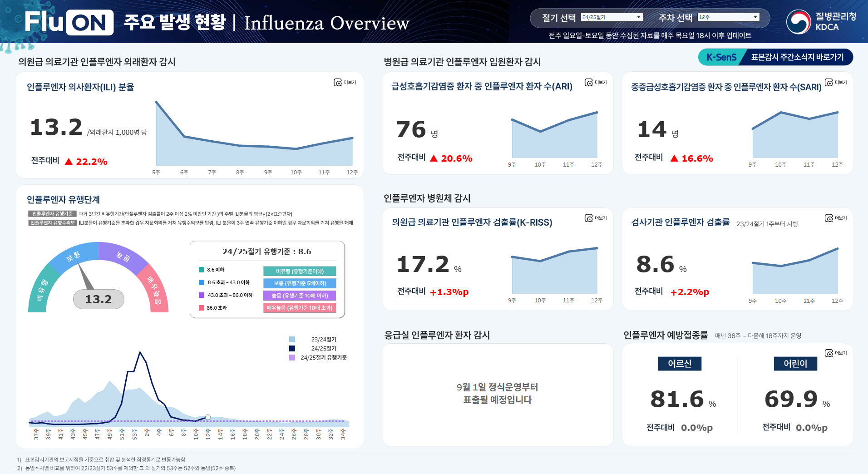Open the K-SenS 표본감시 주간소식지 바로가기 link

[775, 57]
